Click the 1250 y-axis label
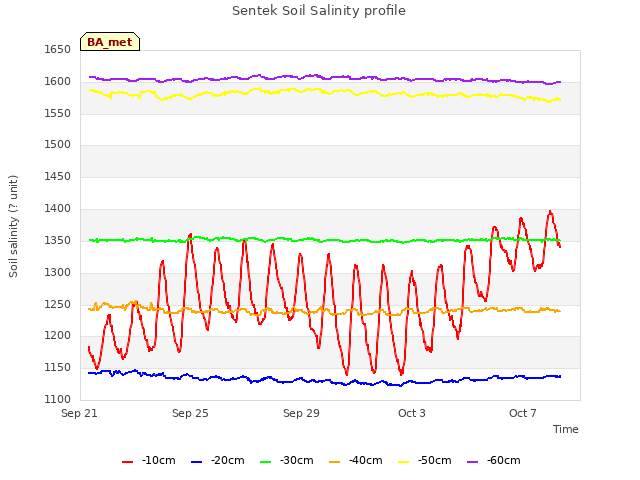This screenshot has width=640, height=480. click(x=58, y=304)
